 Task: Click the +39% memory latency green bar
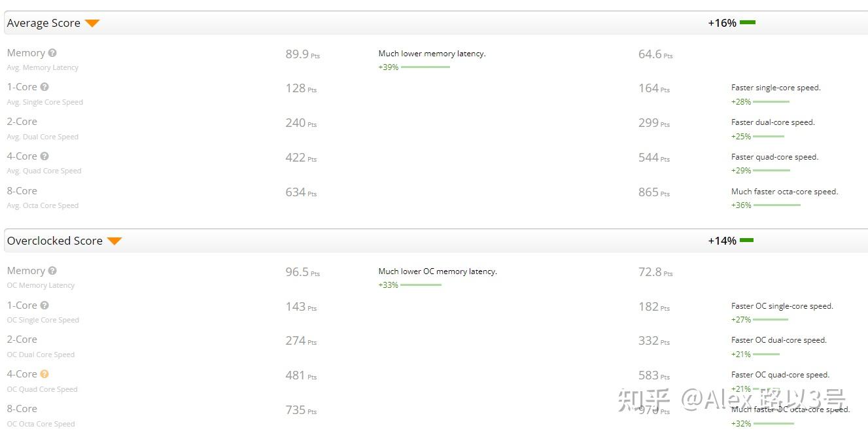425,67
